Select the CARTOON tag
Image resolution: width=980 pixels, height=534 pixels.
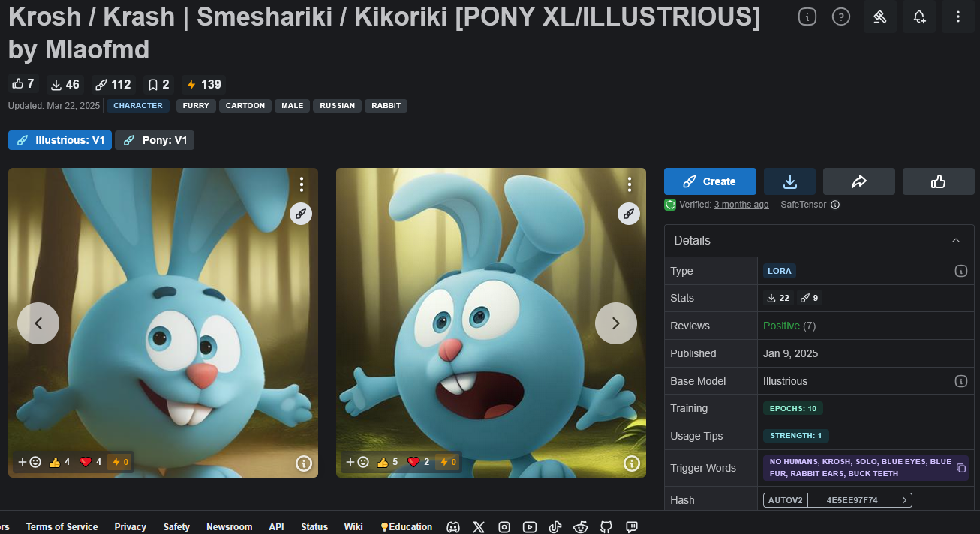[245, 106]
